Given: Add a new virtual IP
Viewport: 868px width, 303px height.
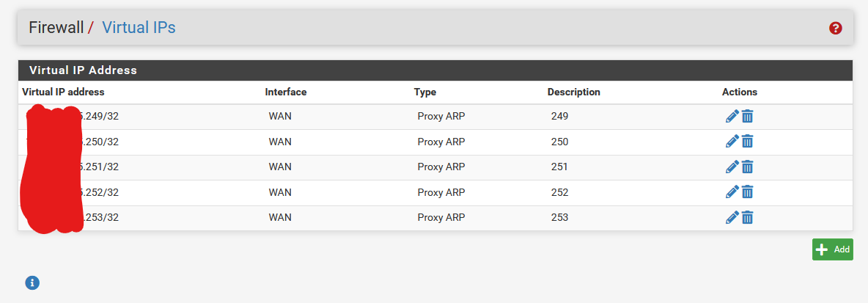Looking at the screenshot, I should (833, 249).
